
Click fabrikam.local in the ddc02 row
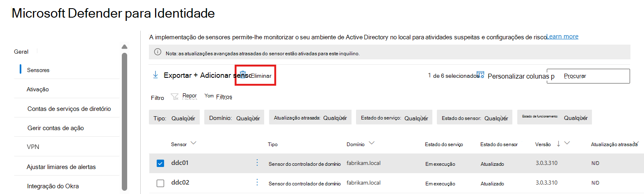pos(363,183)
